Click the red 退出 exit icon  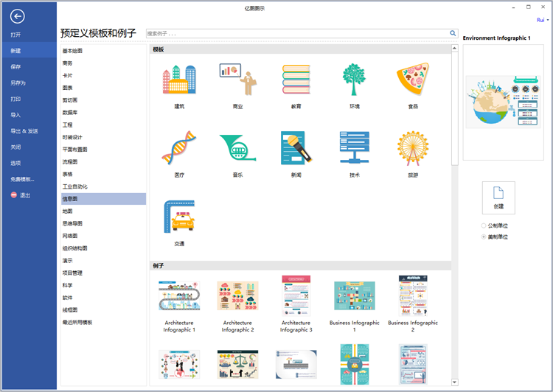click(x=14, y=195)
